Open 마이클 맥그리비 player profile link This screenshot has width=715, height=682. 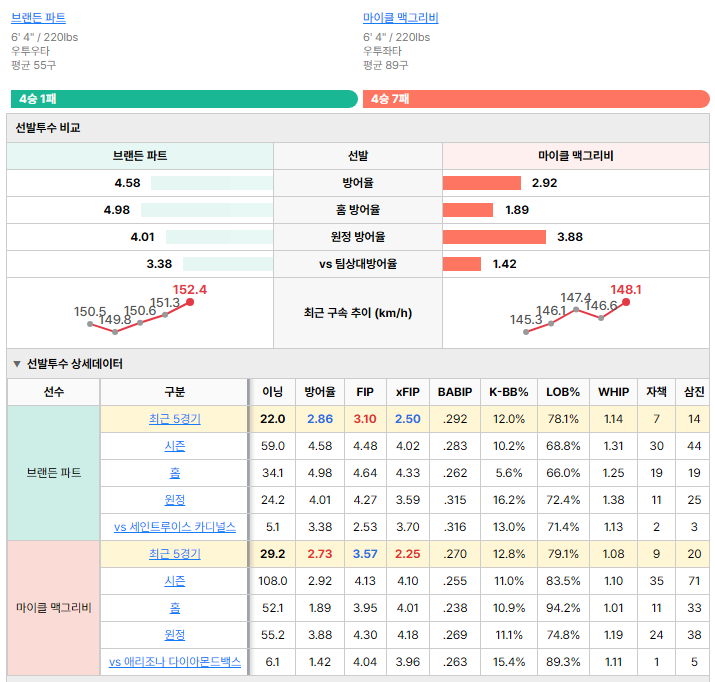[400, 18]
